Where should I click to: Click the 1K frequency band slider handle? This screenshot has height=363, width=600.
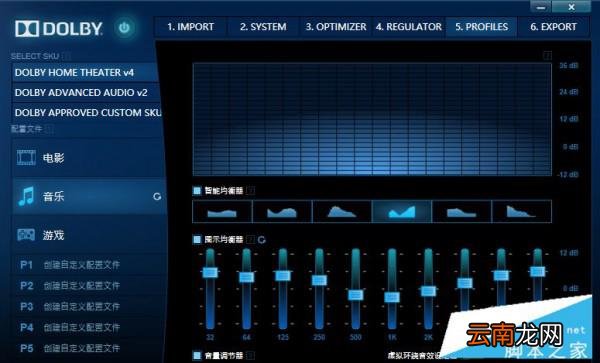pyautogui.click(x=392, y=297)
